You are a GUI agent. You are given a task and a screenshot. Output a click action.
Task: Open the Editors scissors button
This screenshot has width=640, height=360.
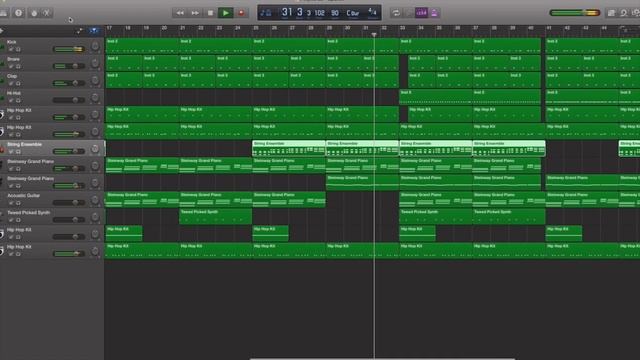coord(47,13)
